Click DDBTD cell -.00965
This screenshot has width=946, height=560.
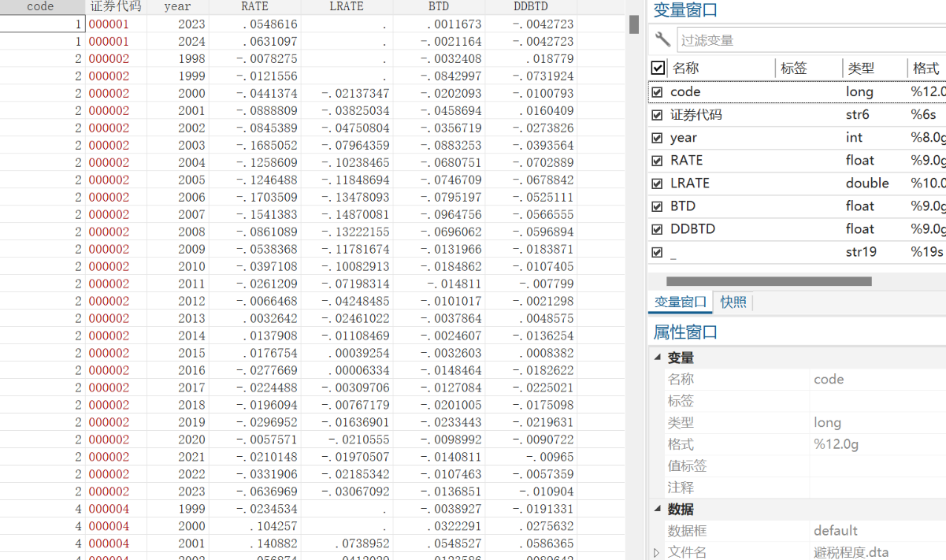(x=531, y=458)
